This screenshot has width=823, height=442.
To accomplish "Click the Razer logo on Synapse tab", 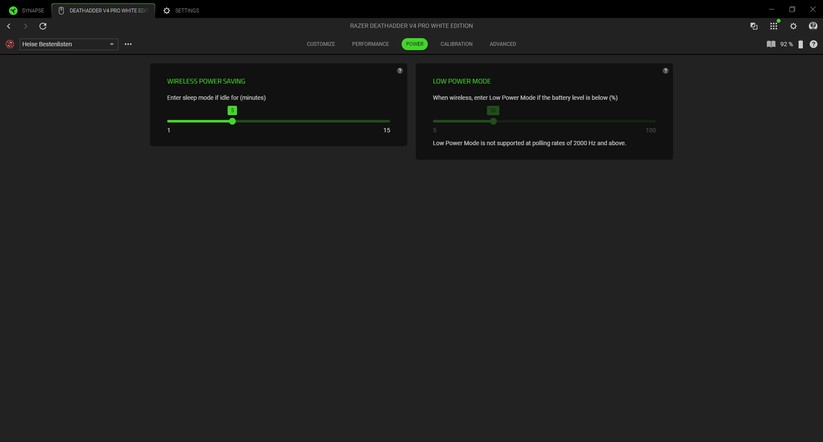I will click(13, 10).
